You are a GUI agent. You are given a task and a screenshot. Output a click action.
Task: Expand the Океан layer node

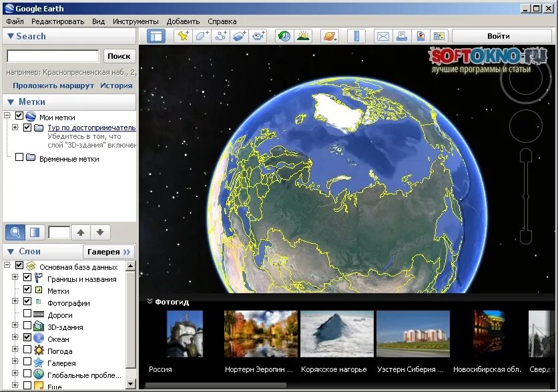tap(15, 337)
